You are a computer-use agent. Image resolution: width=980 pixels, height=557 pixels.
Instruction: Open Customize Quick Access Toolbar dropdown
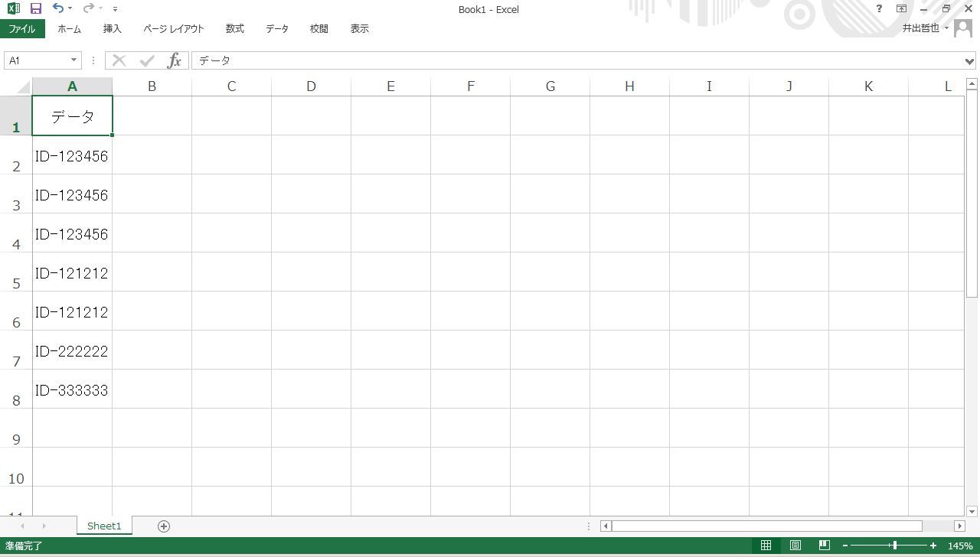tap(115, 9)
